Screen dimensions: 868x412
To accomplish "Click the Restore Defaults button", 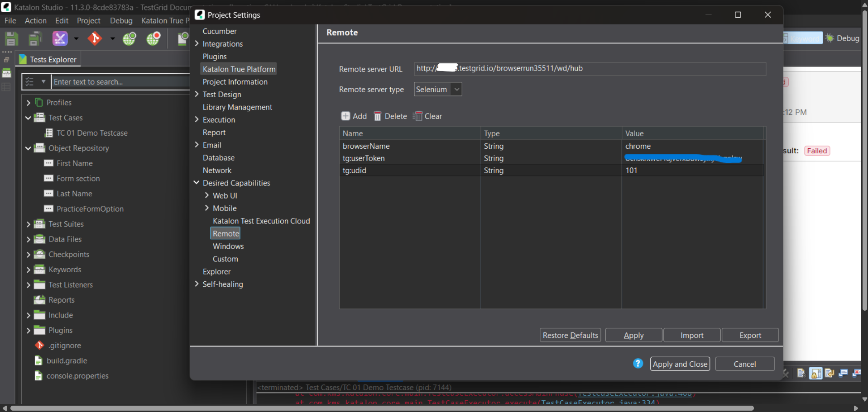I will click(x=571, y=335).
